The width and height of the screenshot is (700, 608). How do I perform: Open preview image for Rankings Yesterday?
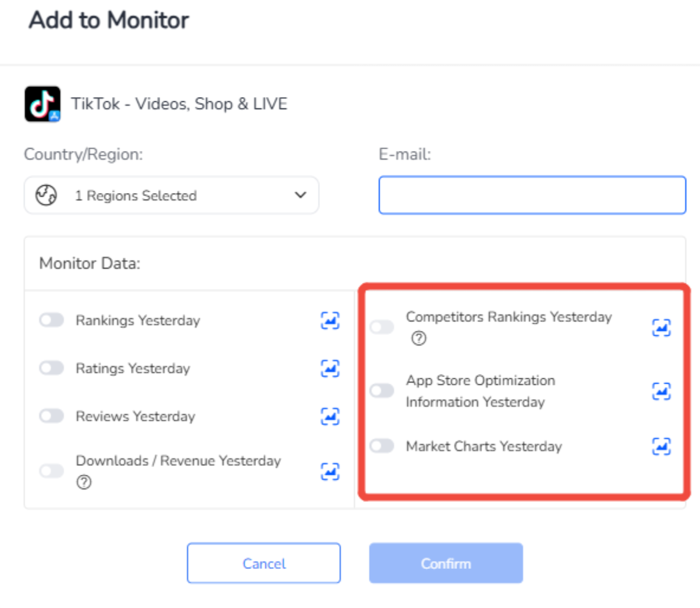pyautogui.click(x=330, y=320)
